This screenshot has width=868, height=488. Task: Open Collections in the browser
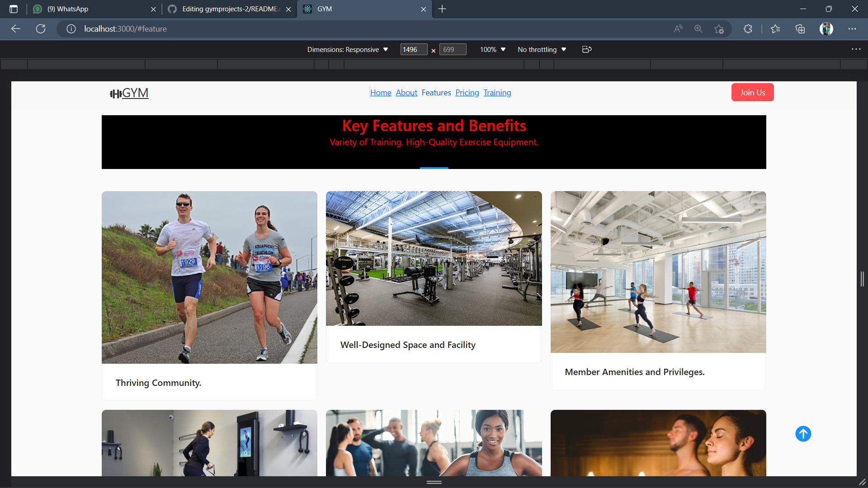pyautogui.click(x=801, y=28)
